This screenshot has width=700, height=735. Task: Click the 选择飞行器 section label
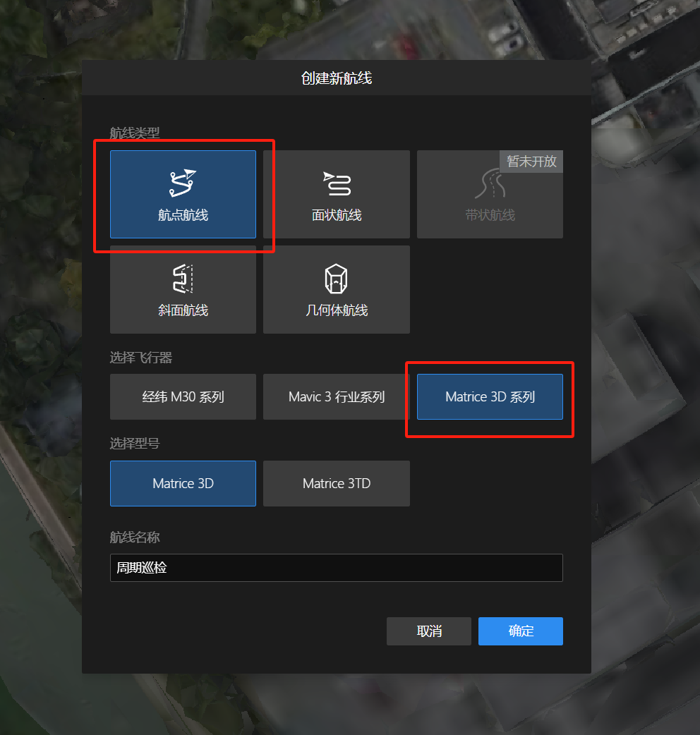[x=140, y=358]
